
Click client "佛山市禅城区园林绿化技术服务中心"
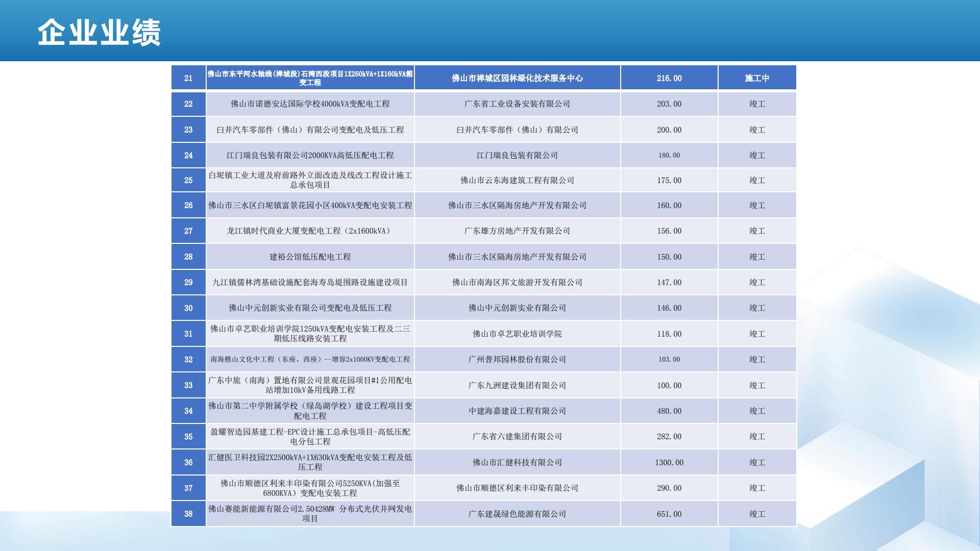(517, 78)
